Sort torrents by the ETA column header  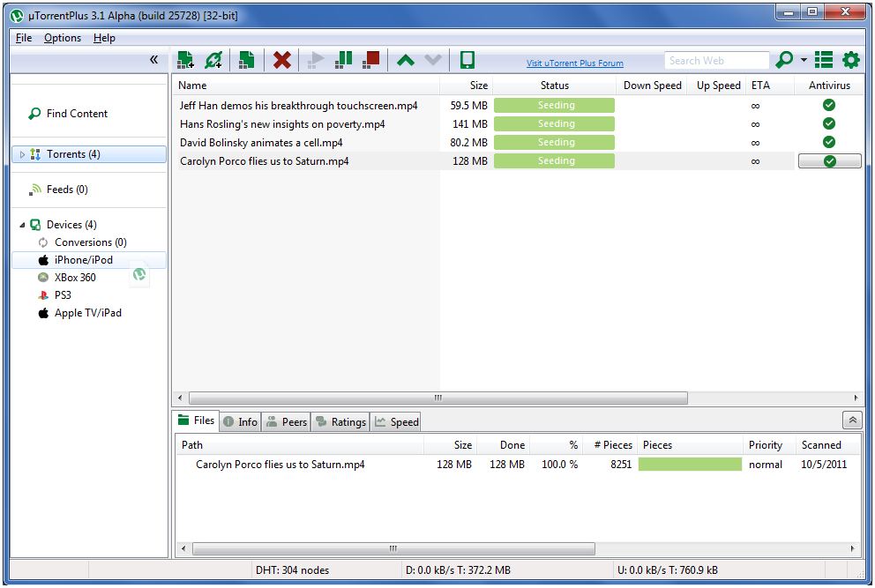(771, 86)
